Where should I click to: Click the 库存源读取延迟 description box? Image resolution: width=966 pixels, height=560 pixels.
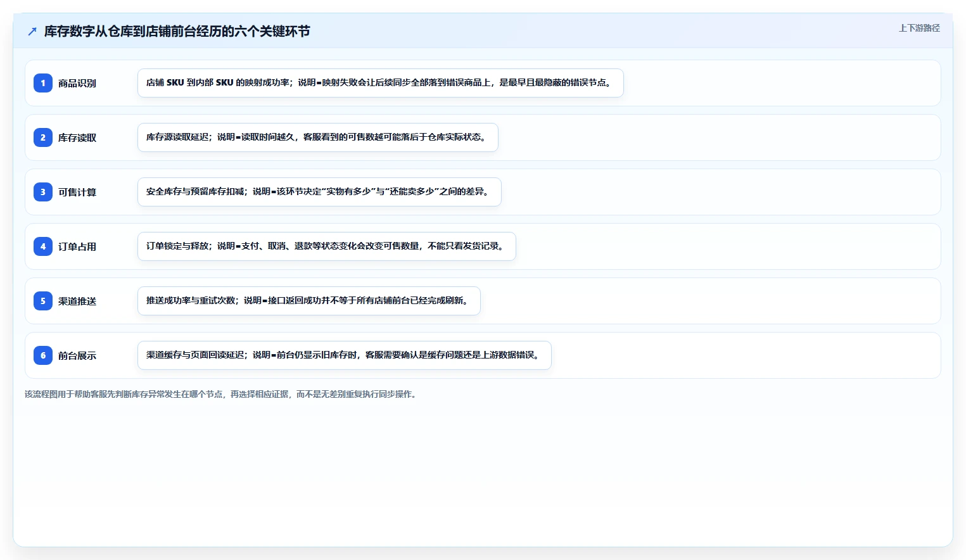pos(318,137)
